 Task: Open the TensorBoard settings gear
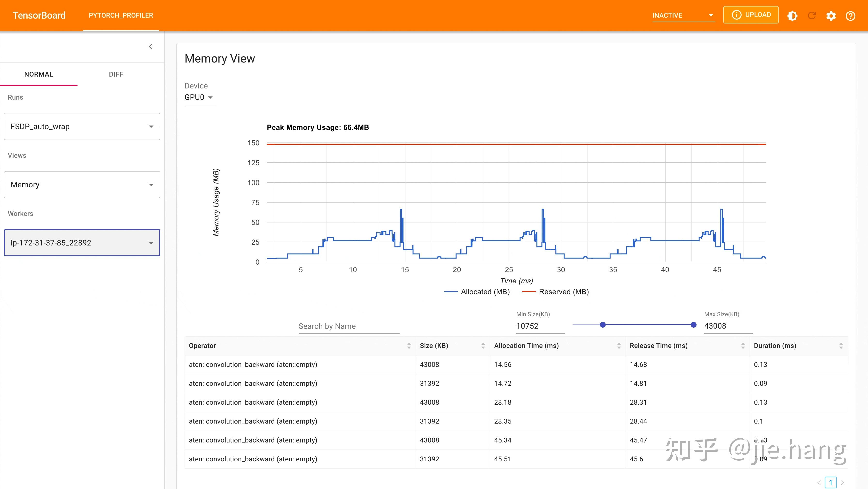click(x=831, y=16)
